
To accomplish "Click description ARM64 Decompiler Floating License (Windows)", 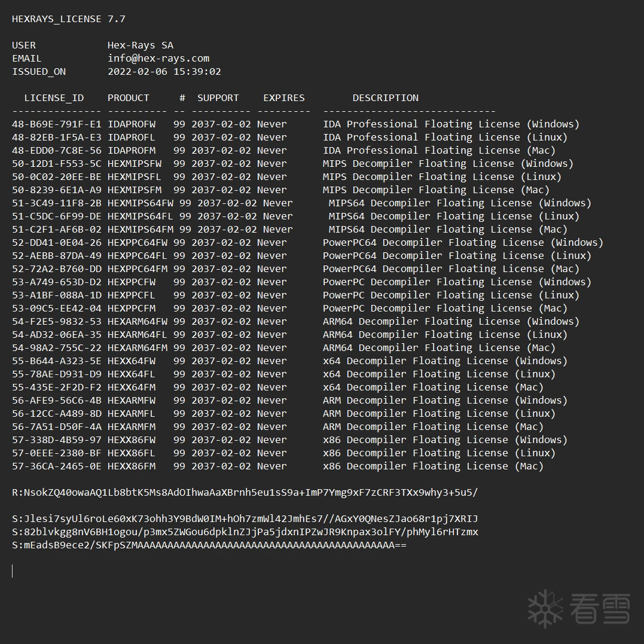I will click(451, 321).
